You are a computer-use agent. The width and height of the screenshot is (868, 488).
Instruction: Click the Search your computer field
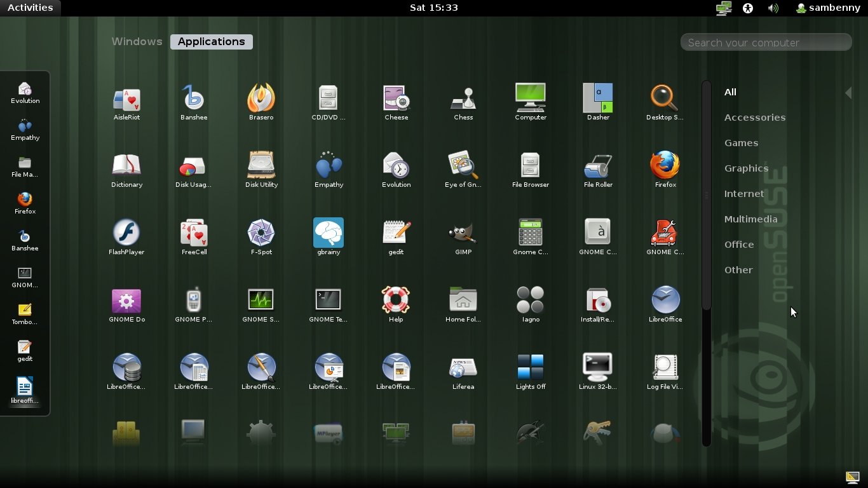[766, 43]
